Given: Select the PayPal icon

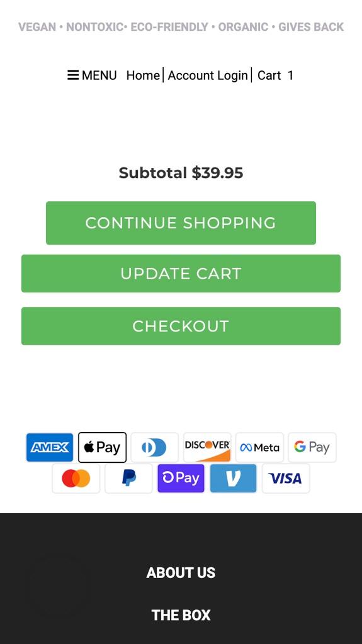Looking at the screenshot, I should coord(129,479).
